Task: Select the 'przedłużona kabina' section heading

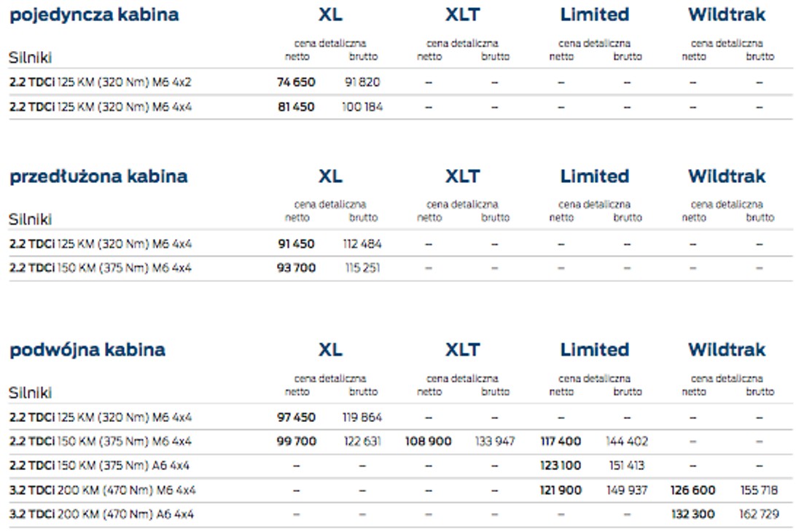Action: point(98,176)
